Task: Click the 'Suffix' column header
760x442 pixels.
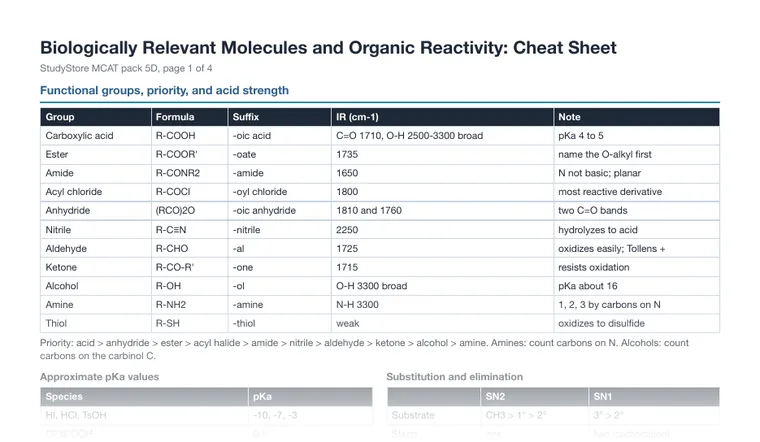Action: tap(280, 117)
